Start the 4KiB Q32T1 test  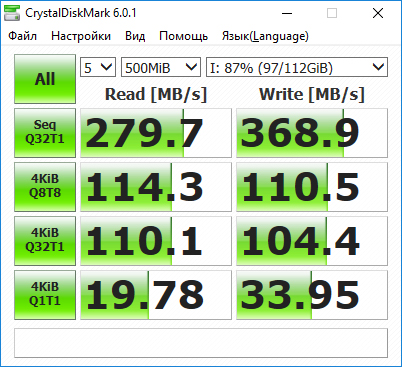pos(45,241)
